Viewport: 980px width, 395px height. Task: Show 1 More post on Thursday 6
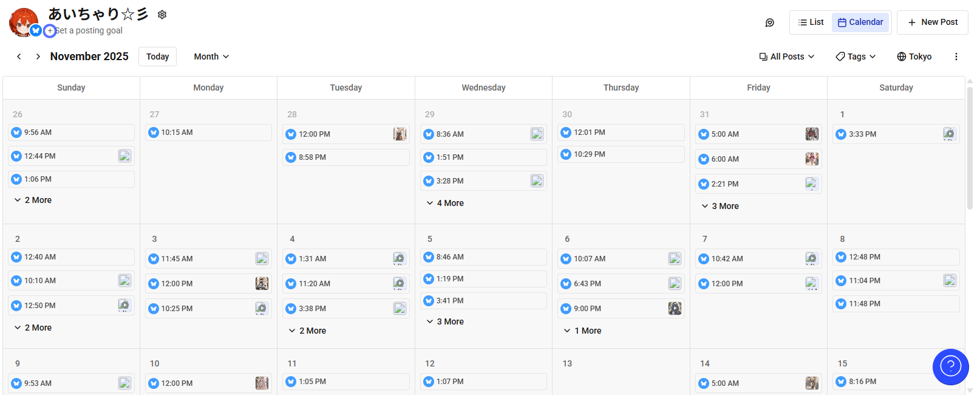[583, 331]
